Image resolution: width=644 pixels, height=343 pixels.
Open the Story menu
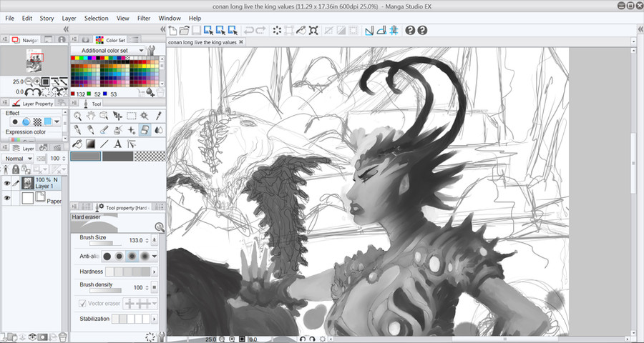[x=47, y=18]
